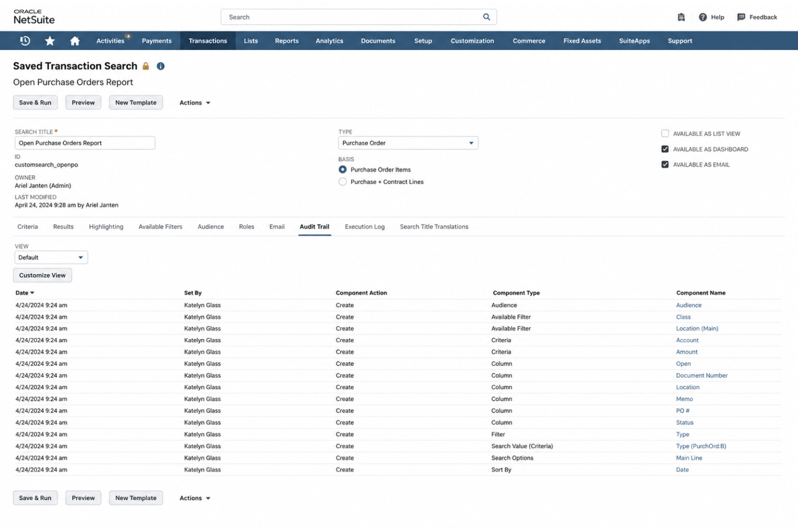Click the Search Title input field
Screen dimensions: 798x532
(85, 143)
